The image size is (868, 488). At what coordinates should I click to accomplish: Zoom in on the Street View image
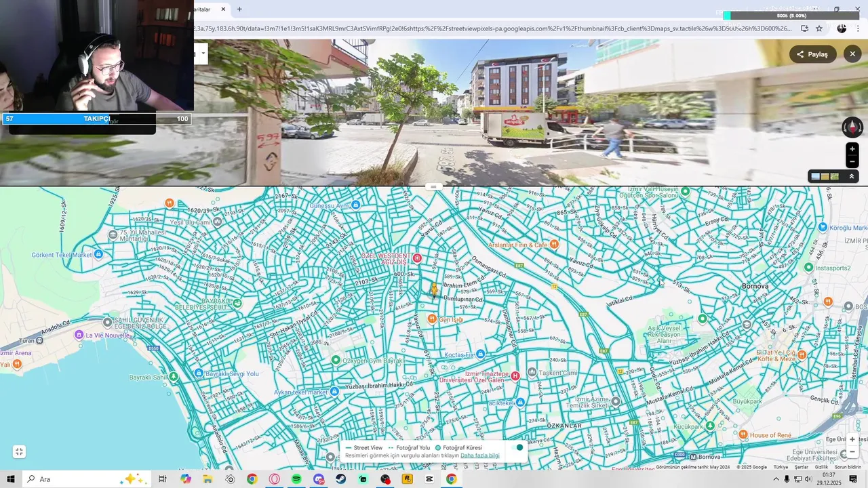(852, 149)
